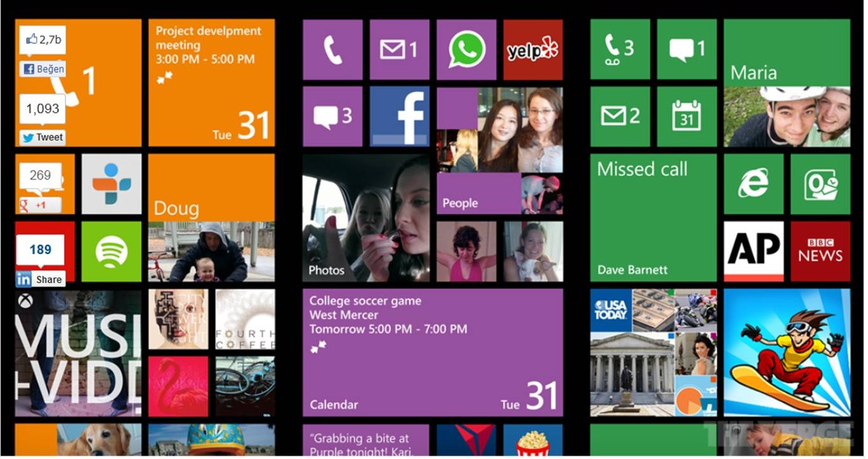Open the Yelp tile
Viewport: 868px width, 459px height.
tap(533, 50)
